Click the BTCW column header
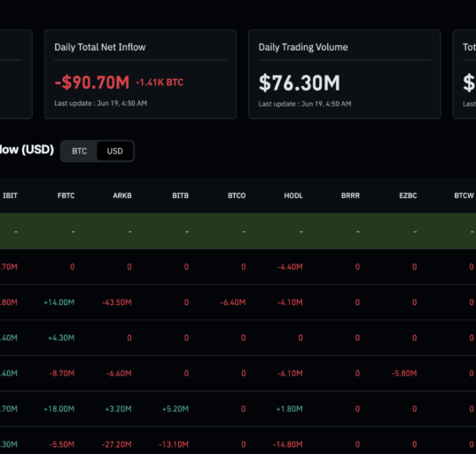Image resolution: width=476 pixels, height=454 pixels. point(464,196)
